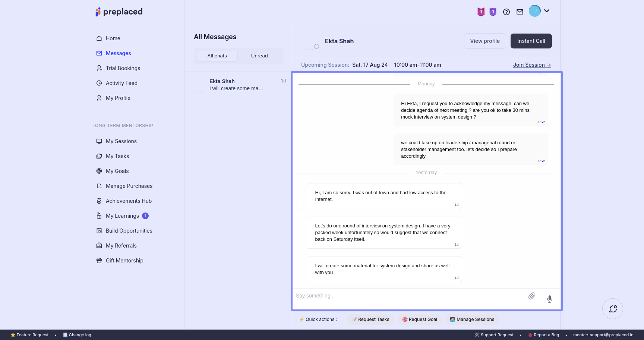Click the microphone voice message icon
This screenshot has height=340, width=644.
pyautogui.click(x=549, y=299)
